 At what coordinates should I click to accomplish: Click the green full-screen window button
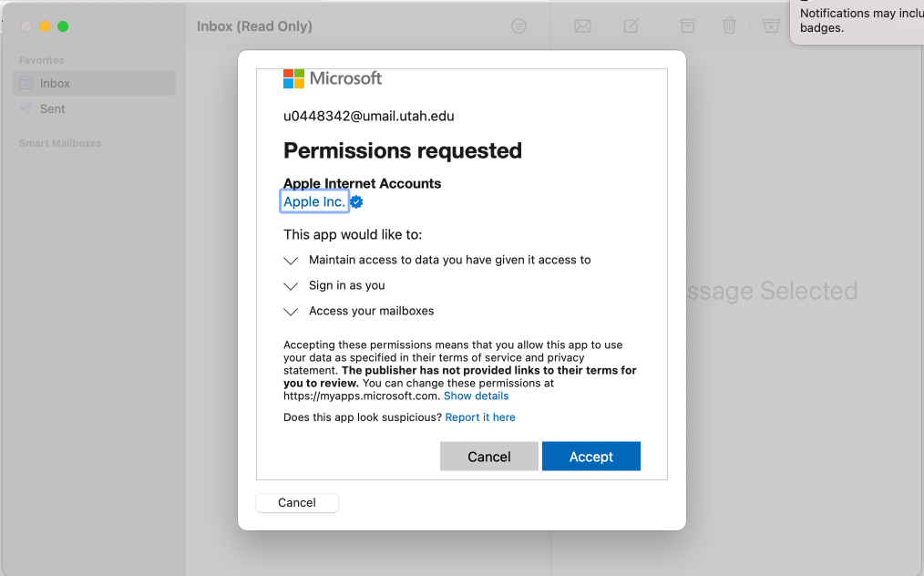point(63,26)
